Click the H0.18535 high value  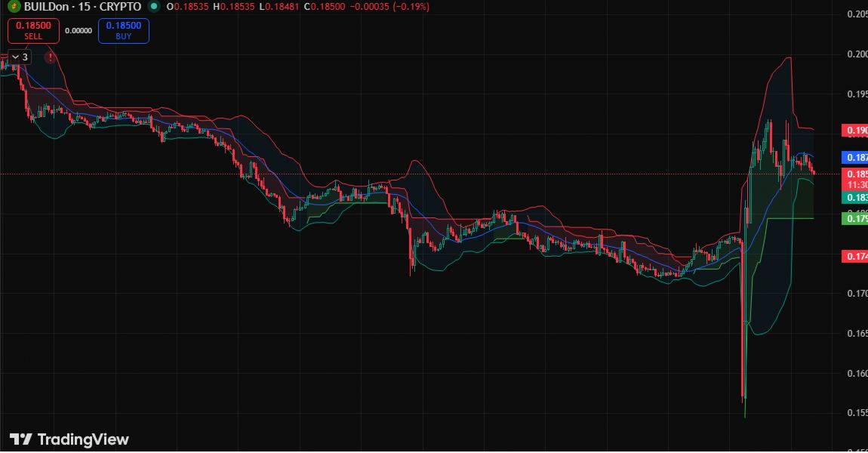(235, 7)
